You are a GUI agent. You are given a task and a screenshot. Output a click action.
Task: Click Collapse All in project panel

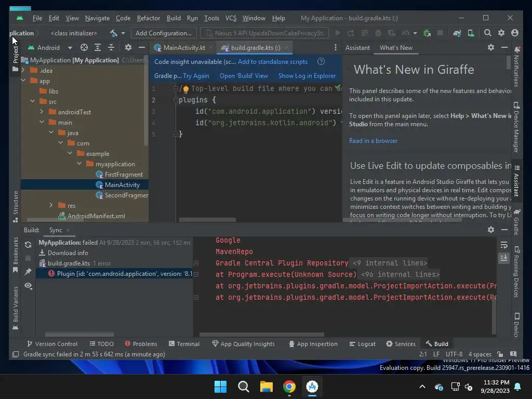pyautogui.click(x=111, y=47)
